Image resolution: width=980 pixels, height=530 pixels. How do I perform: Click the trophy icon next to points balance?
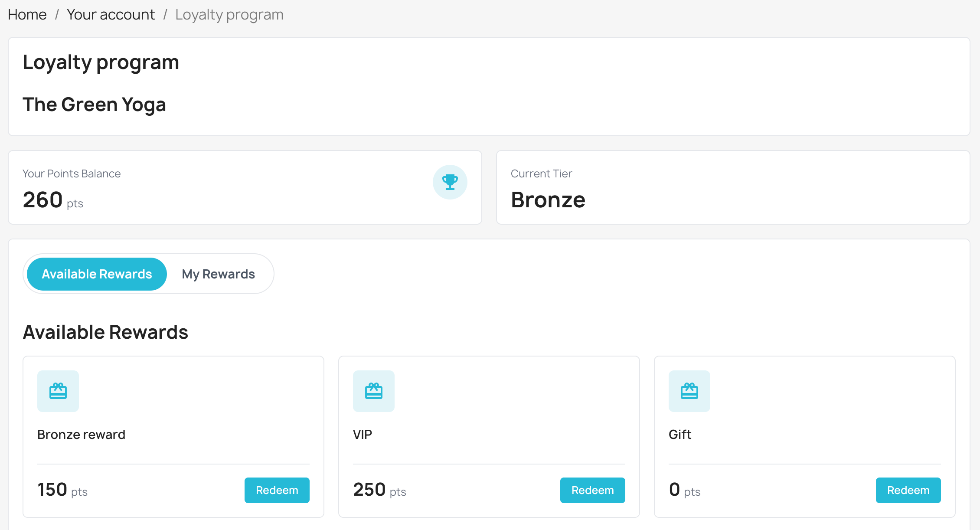pyautogui.click(x=450, y=182)
